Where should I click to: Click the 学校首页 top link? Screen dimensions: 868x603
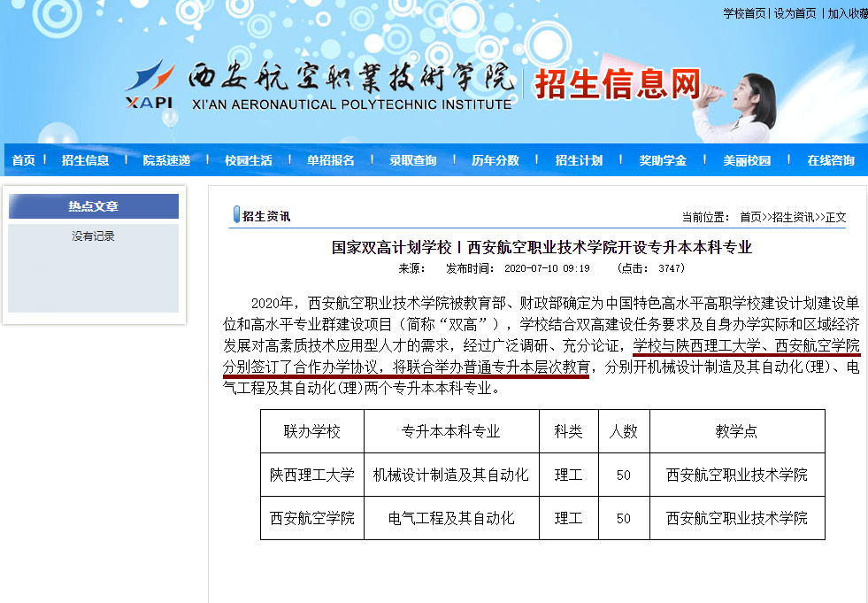(x=744, y=13)
